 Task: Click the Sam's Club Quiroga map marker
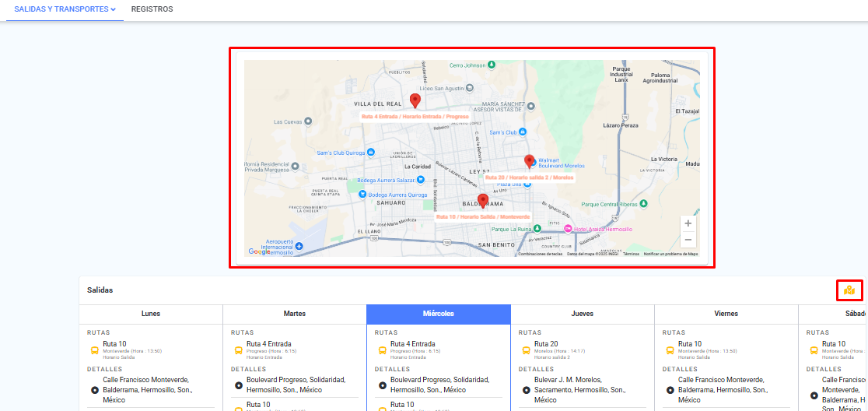pos(372,153)
